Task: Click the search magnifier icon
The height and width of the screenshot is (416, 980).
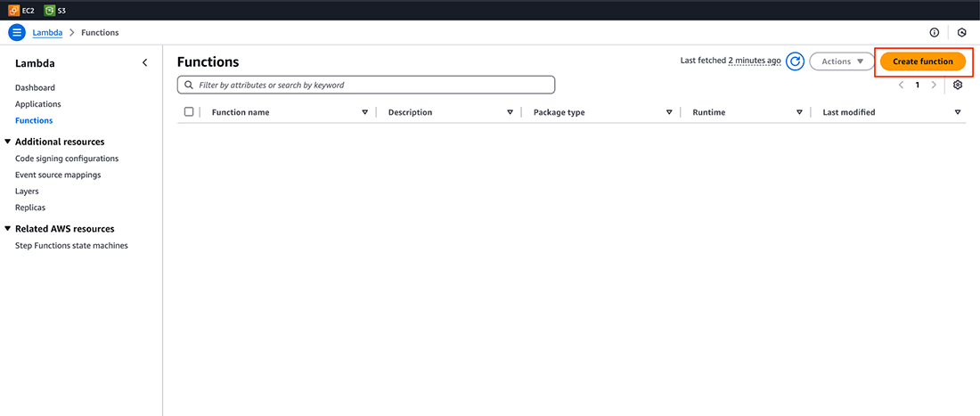Action: click(x=189, y=85)
